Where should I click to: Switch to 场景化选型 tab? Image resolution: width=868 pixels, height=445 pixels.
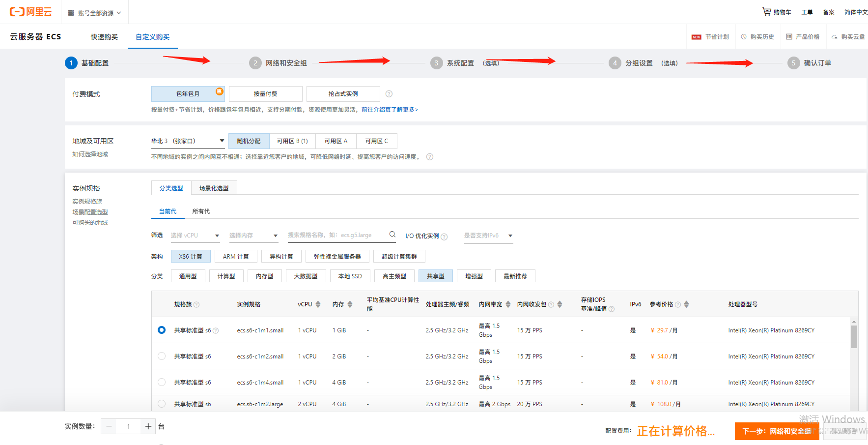(x=214, y=188)
